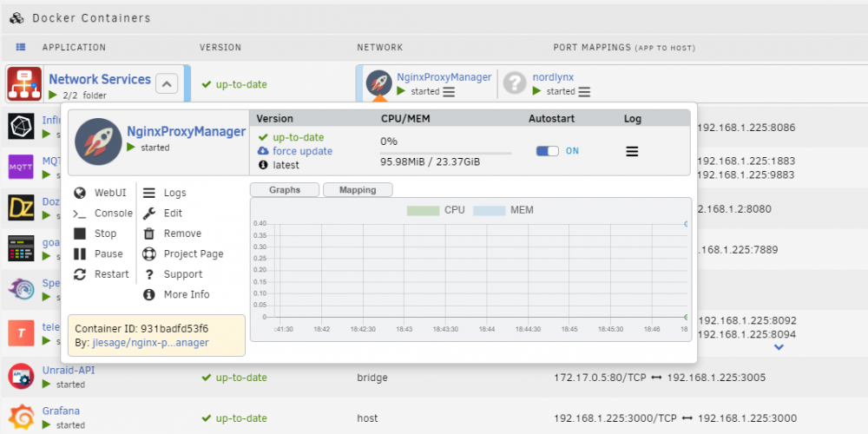Image resolution: width=868 pixels, height=434 pixels.
Task: Collapse the Network Services folder
Action: (x=167, y=83)
